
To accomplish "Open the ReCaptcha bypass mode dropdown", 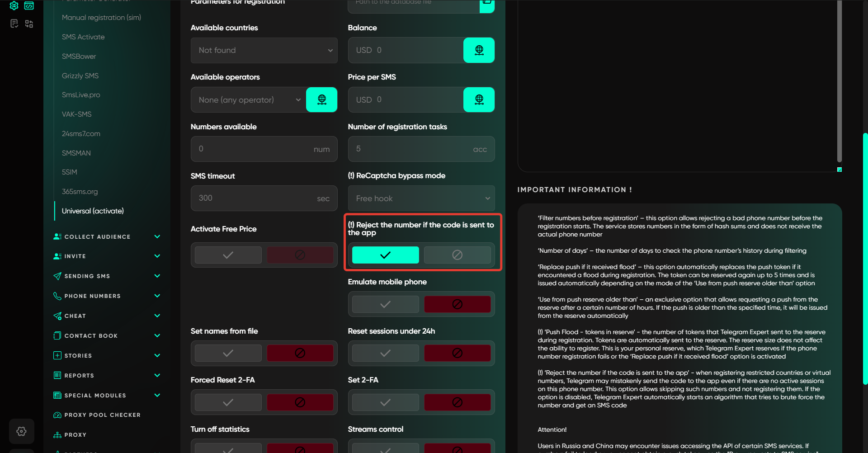I will click(421, 198).
